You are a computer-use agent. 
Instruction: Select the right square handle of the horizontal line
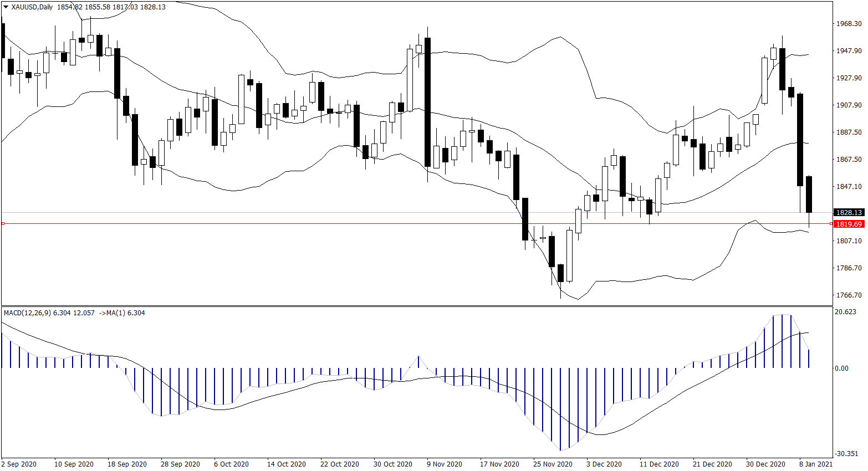click(x=830, y=223)
